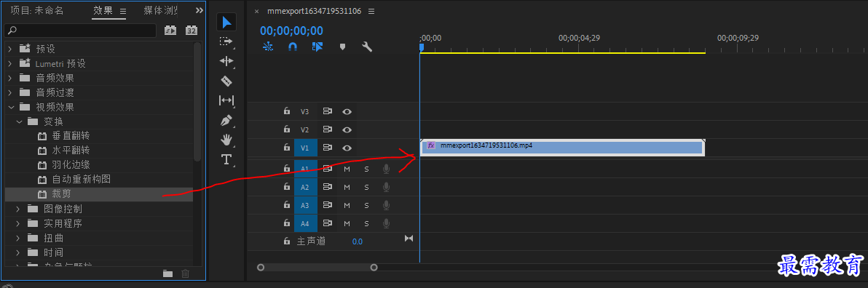Select the Slip tool
This screenshot has width=868, height=288.
(x=226, y=100)
